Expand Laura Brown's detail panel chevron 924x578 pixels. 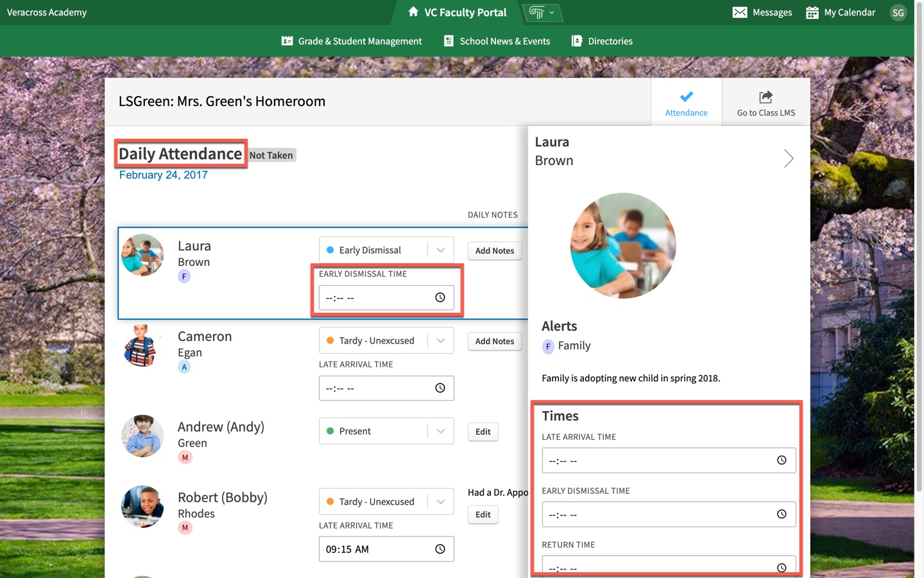[x=789, y=159]
